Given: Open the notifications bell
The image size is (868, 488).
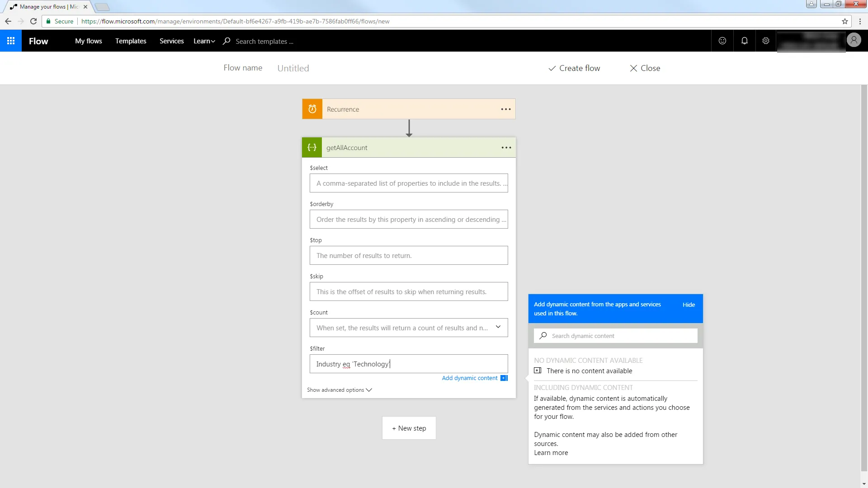Looking at the screenshot, I should click(x=744, y=41).
